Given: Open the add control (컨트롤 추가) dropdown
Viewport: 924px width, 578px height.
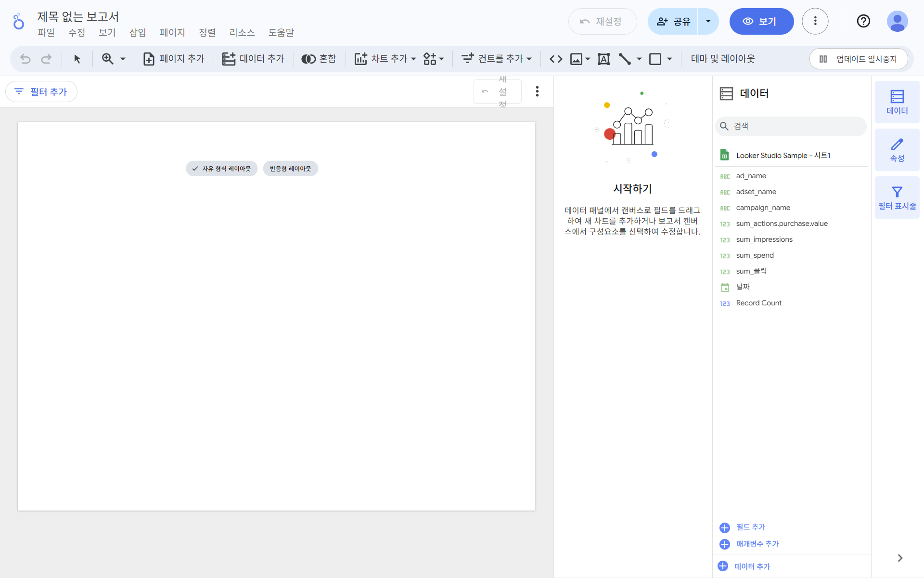Looking at the screenshot, I should [x=496, y=59].
